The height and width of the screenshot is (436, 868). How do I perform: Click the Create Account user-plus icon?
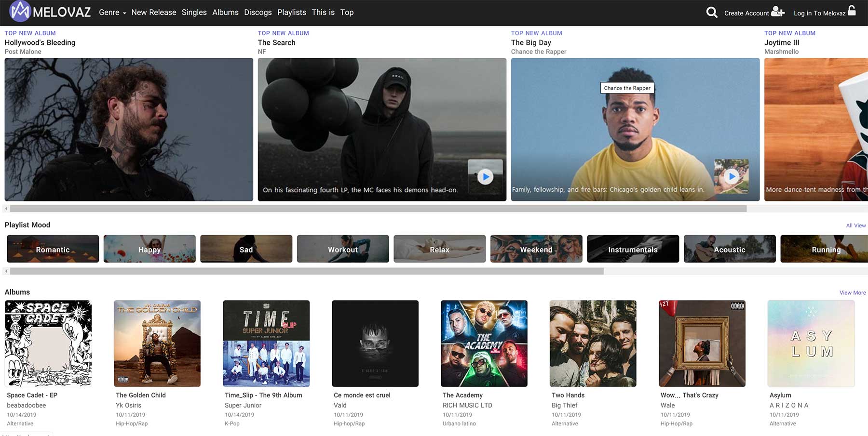coord(777,12)
